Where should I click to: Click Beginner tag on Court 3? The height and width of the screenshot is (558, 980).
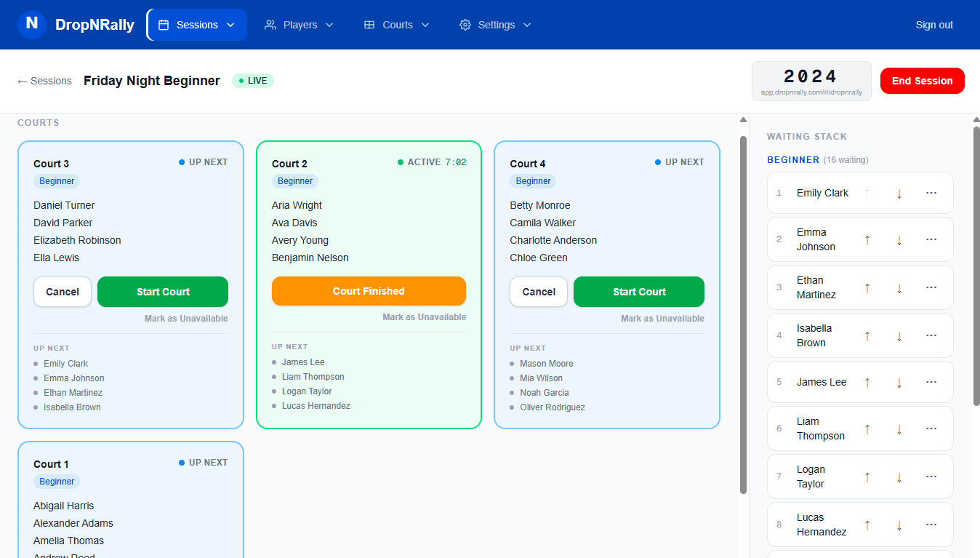[x=57, y=181]
